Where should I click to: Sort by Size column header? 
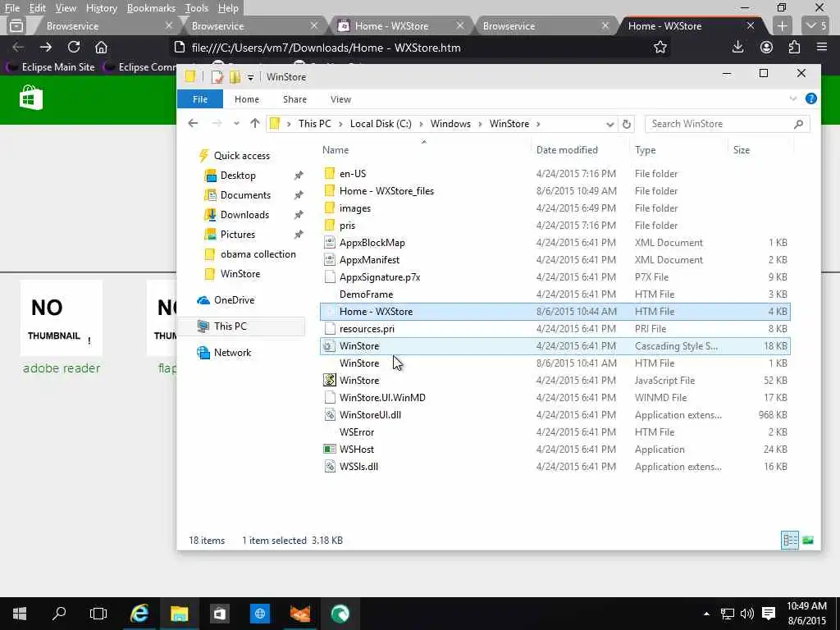pyautogui.click(x=742, y=150)
